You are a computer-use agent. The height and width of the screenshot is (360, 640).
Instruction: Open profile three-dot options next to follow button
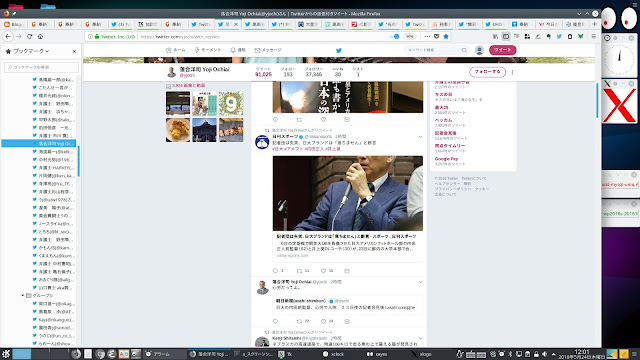pos(512,72)
